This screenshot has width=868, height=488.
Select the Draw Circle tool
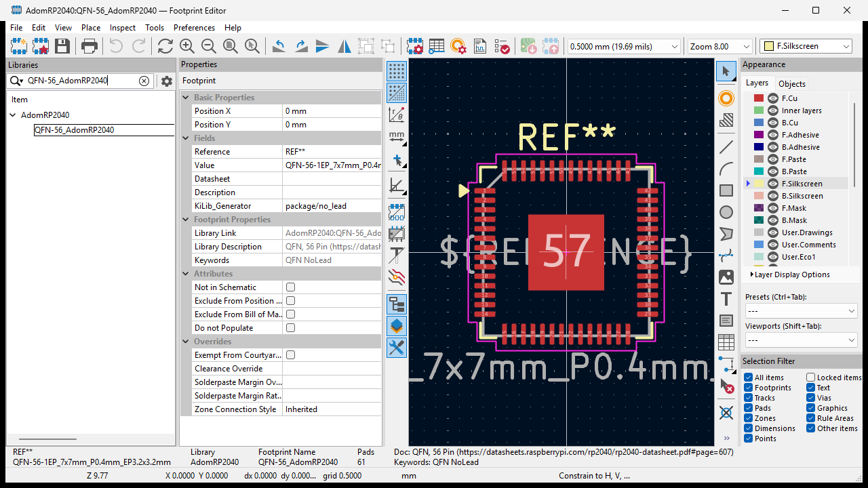tap(726, 212)
